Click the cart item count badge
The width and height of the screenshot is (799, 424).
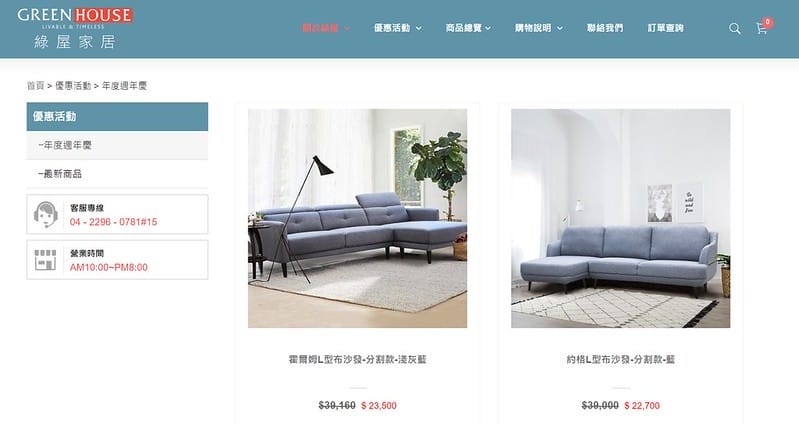coord(767,22)
